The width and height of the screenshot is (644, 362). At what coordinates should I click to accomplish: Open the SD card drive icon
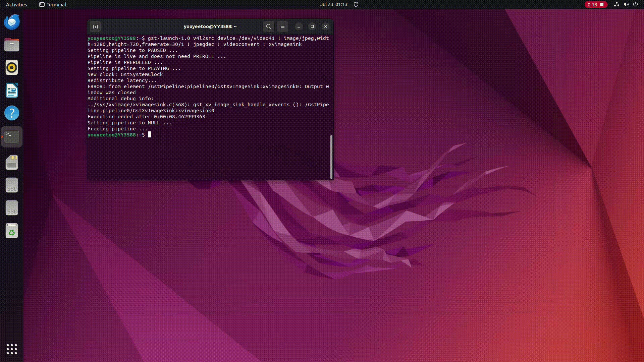click(x=12, y=162)
